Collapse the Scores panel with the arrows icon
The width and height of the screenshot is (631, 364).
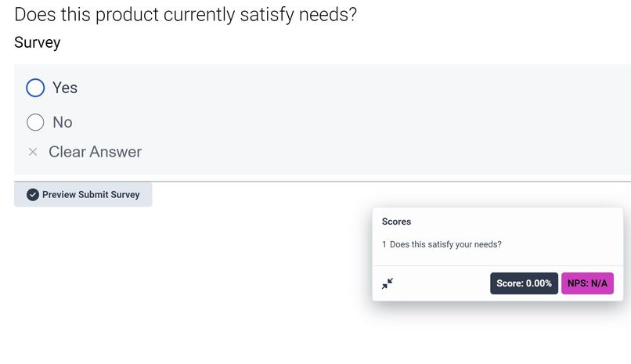point(388,283)
